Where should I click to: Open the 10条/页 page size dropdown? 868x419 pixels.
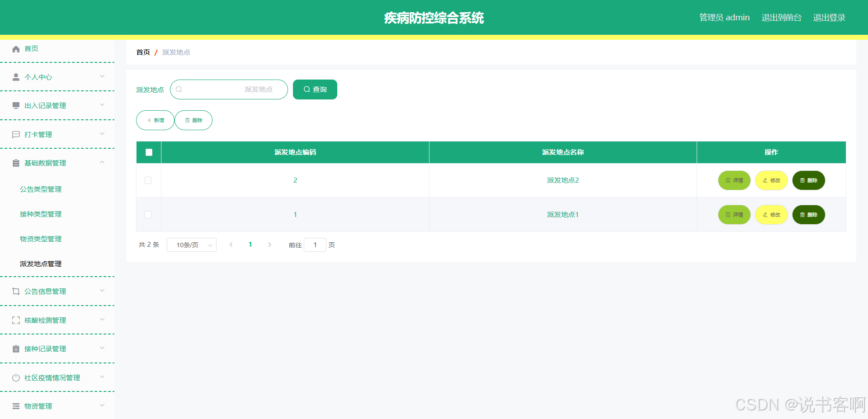192,245
